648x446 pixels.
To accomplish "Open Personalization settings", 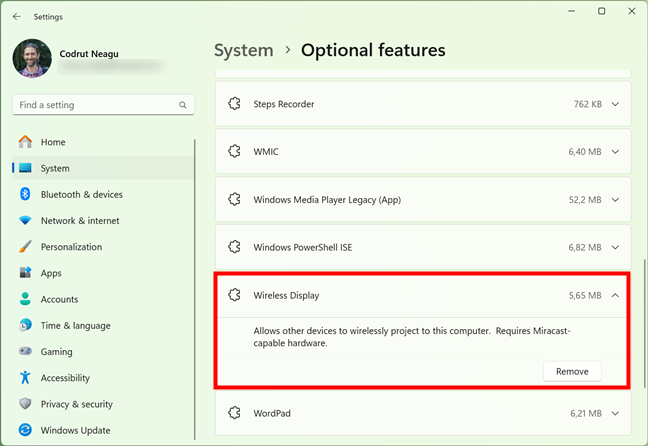I will (x=103, y=247).
